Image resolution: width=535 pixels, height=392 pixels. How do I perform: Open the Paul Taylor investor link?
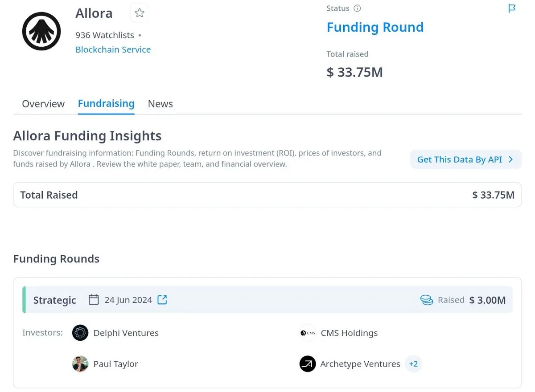pyautogui.click(x=115, y=364)
